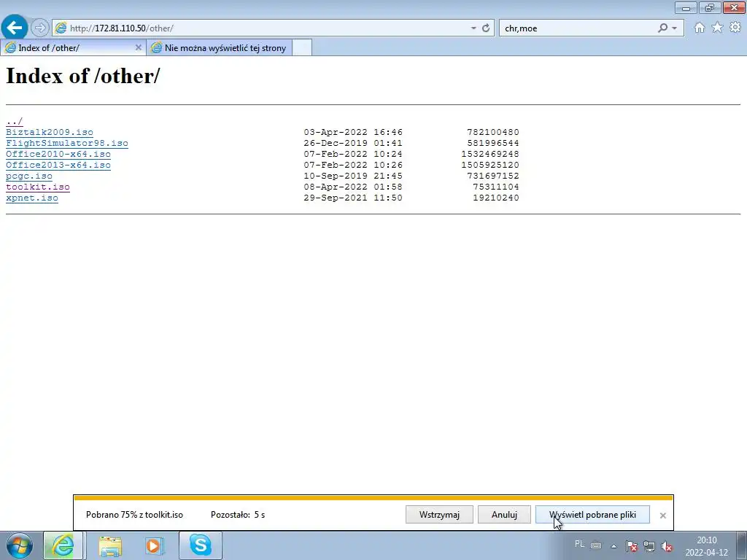Viewport: 747px width, 560px height.
Task: Open the Tools gear icon
Action: point(735,27)
